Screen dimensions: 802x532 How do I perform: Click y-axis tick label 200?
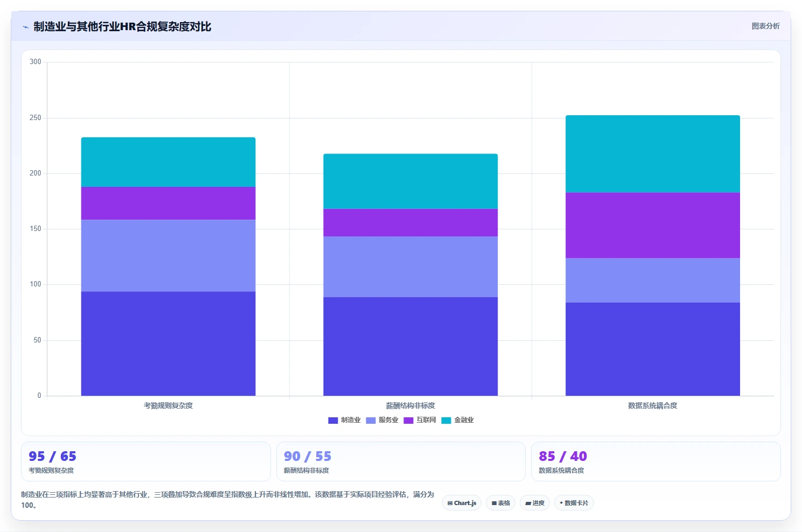[x=36, y=173]
